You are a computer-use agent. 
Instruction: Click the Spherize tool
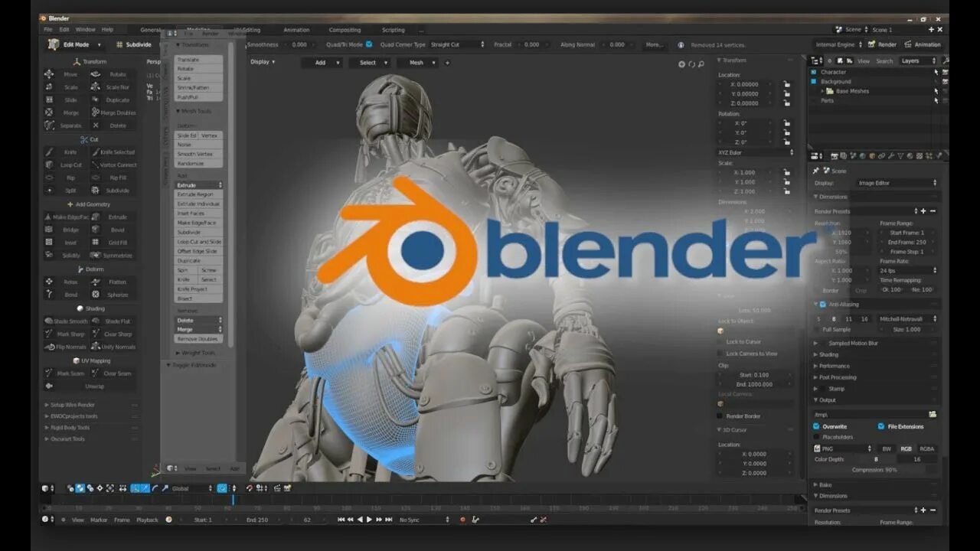113,295
